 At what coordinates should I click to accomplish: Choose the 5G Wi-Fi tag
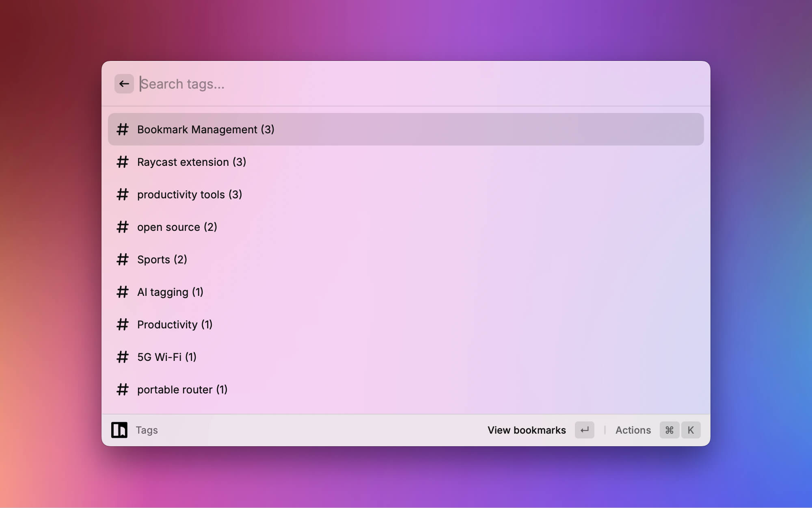click(166, 357)
